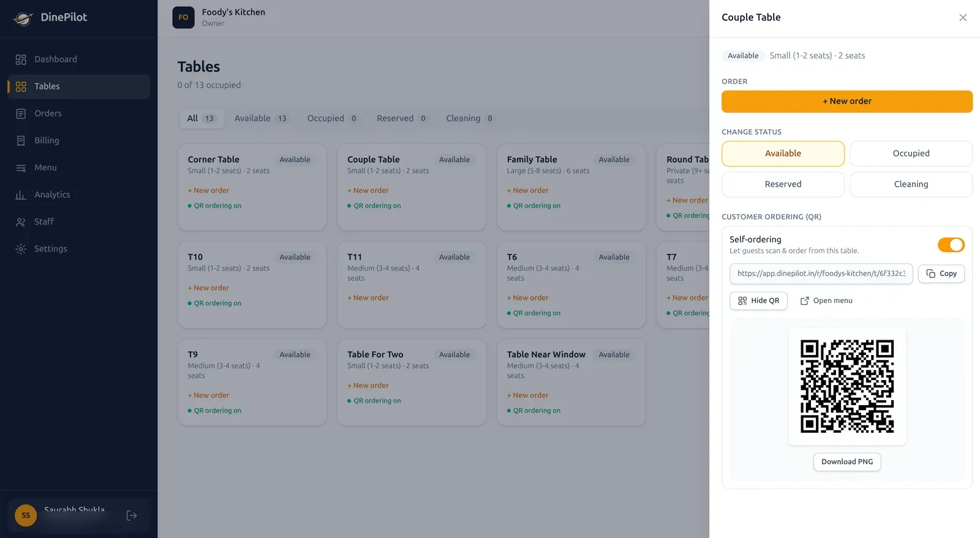Close the Couple Table panel
The width and height of the screenshot is (980, 538).
(963, 17)
